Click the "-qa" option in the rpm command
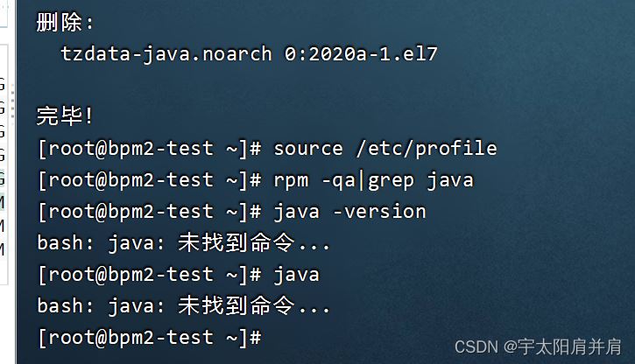Viewport: 635px width, 364px height. (339, 182)
